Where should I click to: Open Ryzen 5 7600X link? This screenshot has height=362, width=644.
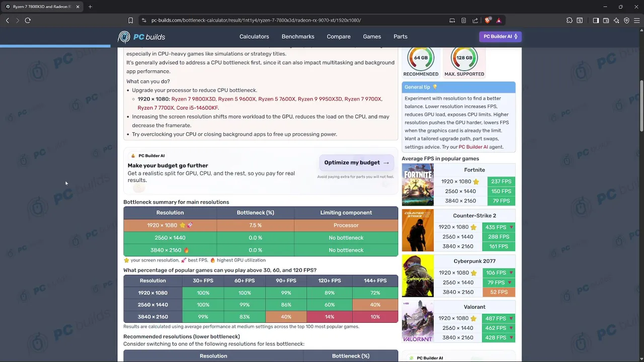(x=277, y=99)
